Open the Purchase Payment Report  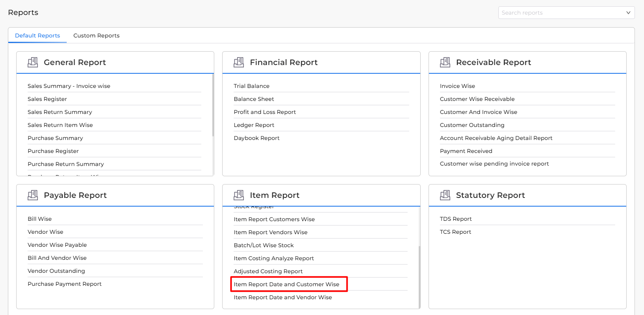pyautogui.click(x=65, y=284)
